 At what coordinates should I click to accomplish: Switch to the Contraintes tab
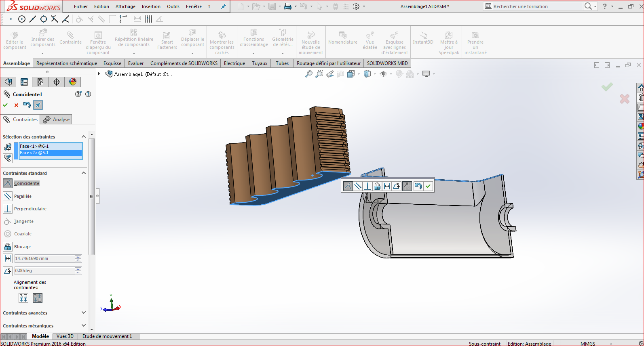point(20,120)
